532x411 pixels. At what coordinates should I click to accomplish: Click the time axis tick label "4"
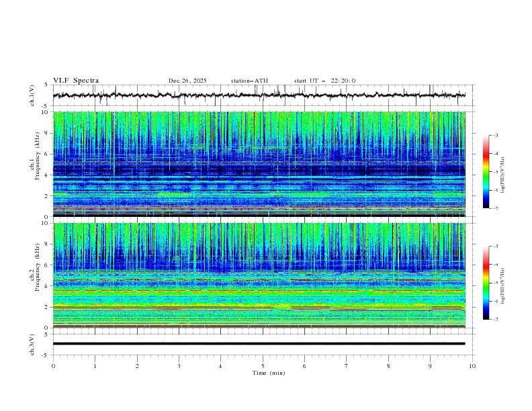(220, 366)
